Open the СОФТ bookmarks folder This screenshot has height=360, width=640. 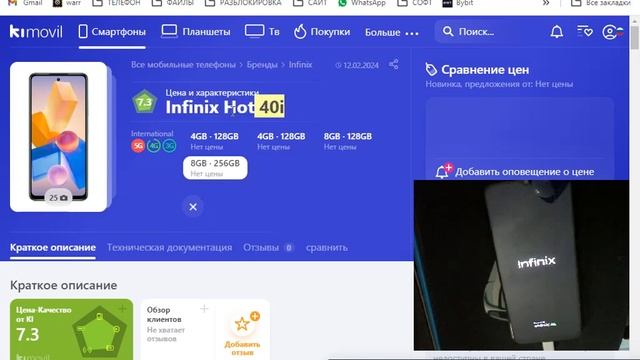[x=415, y=3]
